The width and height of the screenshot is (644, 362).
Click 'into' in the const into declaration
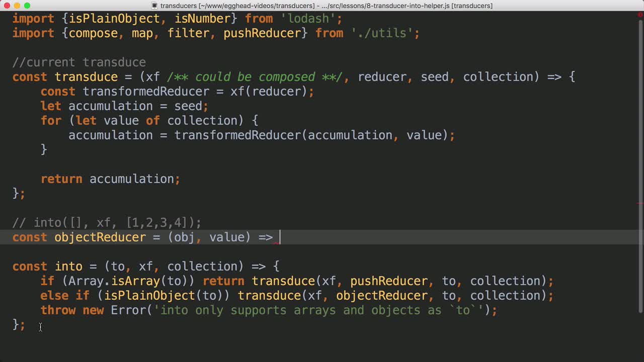tap(69, 266)
